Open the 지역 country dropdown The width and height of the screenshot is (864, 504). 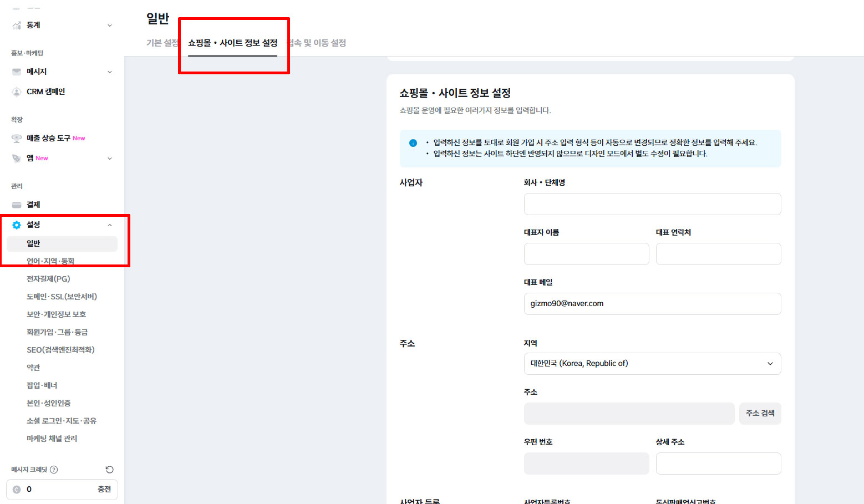click(x=652, y=364)
